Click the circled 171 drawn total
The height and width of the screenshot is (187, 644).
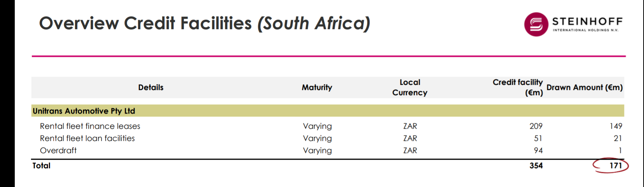tap(616, 166)
